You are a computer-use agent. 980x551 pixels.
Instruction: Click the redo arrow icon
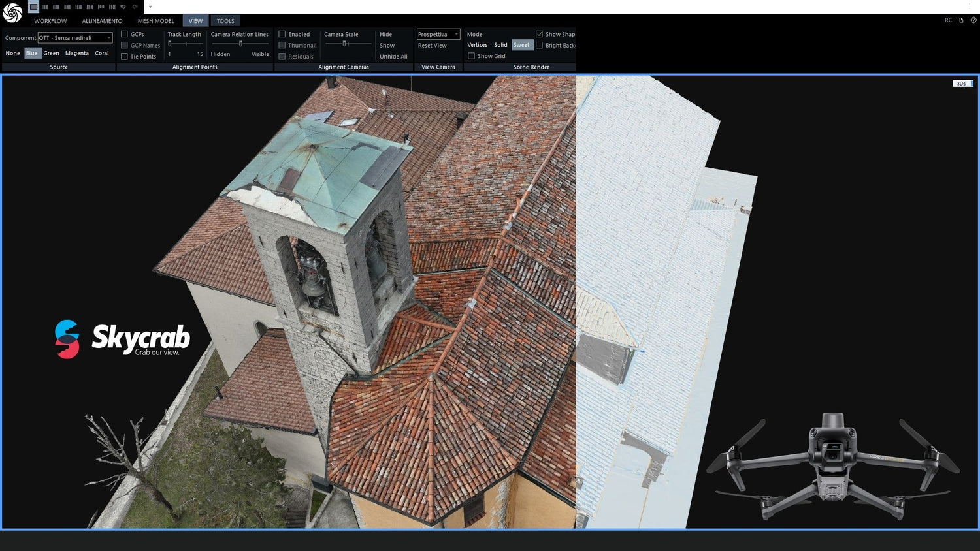click(135, 7)
